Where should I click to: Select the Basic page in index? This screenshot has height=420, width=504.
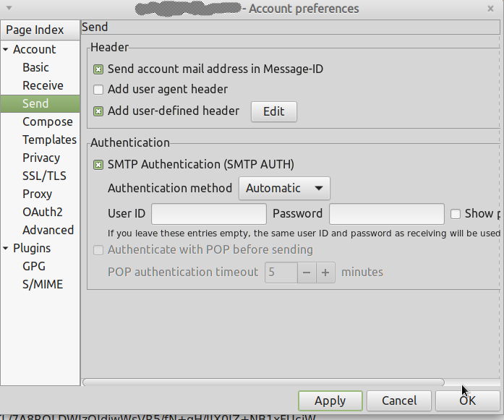(35, 68)
